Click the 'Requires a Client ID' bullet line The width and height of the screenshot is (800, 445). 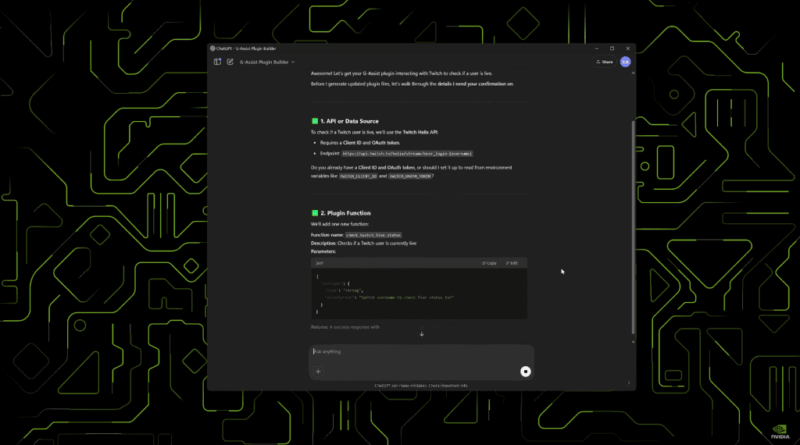click(x=360, y=143)
